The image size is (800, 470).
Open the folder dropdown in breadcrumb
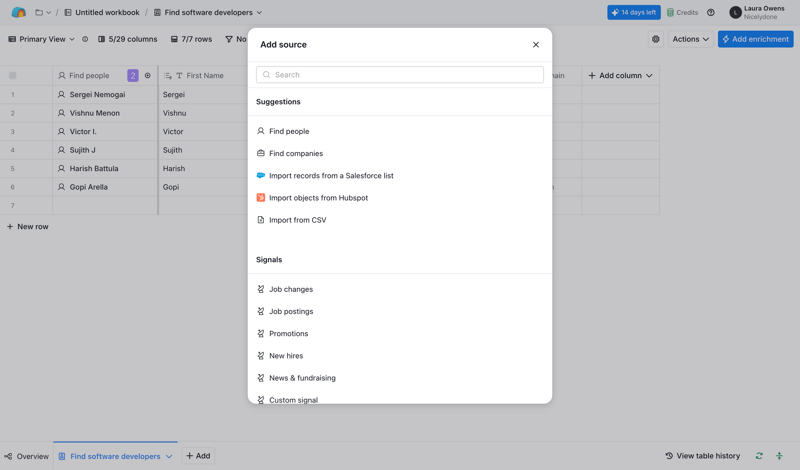43,12
